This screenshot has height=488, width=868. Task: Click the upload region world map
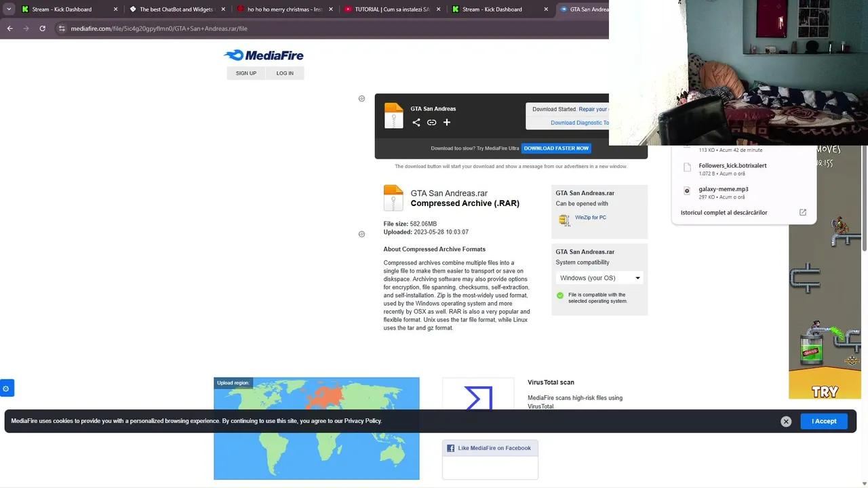tap(317, 428)
